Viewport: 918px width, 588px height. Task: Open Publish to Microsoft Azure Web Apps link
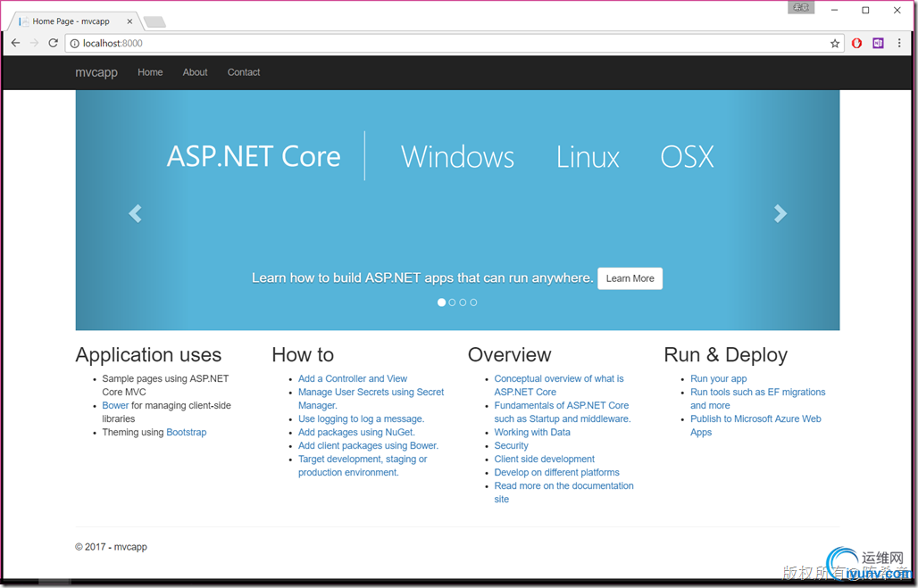pyautogui.click(x=755, y=426)
